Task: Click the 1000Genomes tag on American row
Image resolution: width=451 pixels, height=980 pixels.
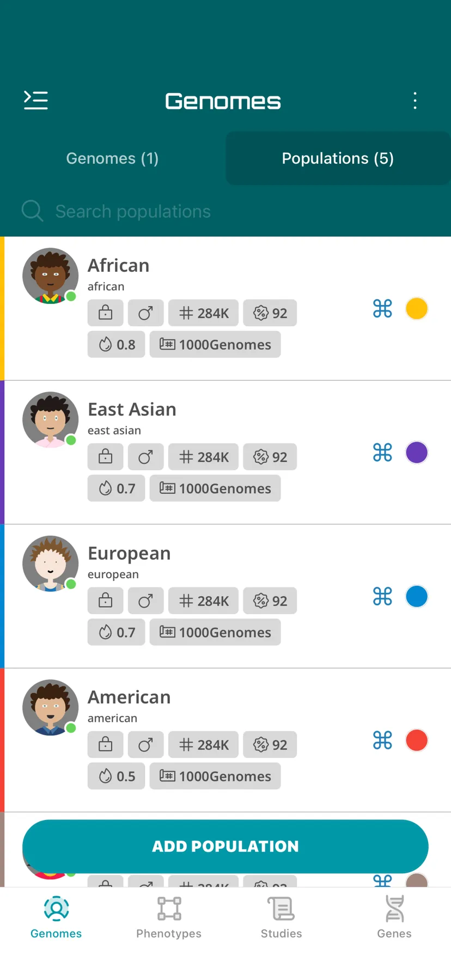Action: (215, 776)
